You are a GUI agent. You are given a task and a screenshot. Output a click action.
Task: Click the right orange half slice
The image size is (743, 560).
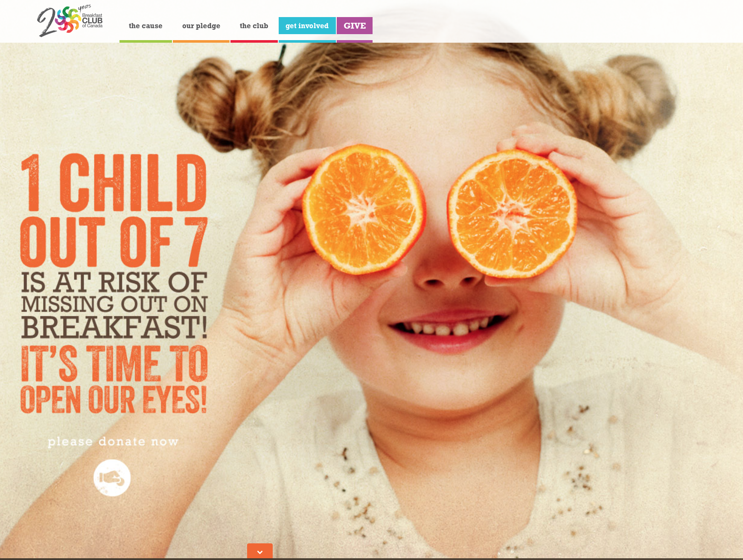pos(512,214)
